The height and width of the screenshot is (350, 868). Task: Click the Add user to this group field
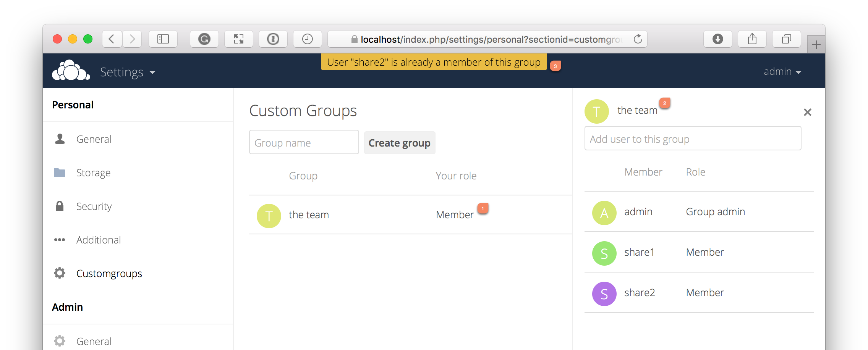(692, 139)
